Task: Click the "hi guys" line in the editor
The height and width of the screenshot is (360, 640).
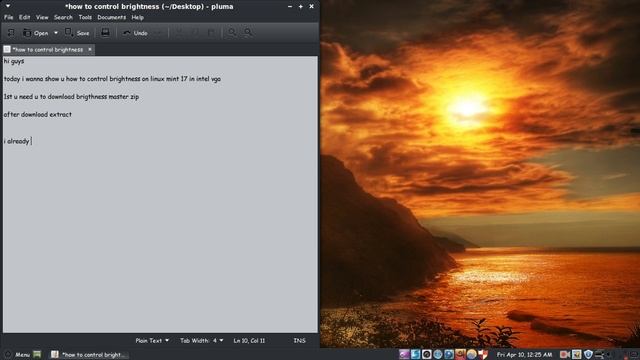Action: [14, 61]
